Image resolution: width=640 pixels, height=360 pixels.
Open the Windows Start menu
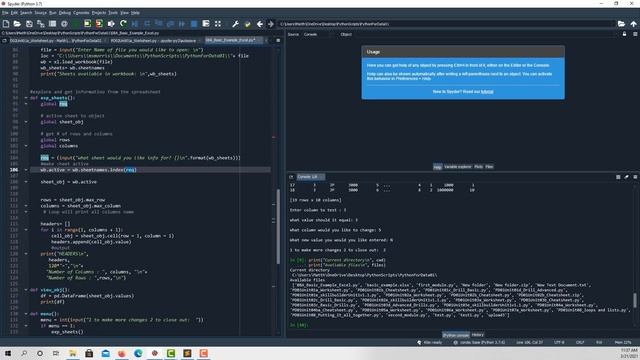tap(8, 353)
